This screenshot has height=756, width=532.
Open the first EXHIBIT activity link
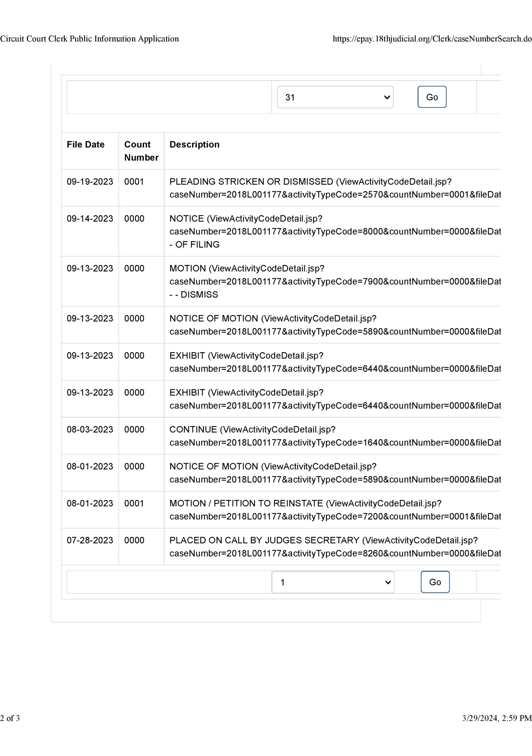point(335,362)
